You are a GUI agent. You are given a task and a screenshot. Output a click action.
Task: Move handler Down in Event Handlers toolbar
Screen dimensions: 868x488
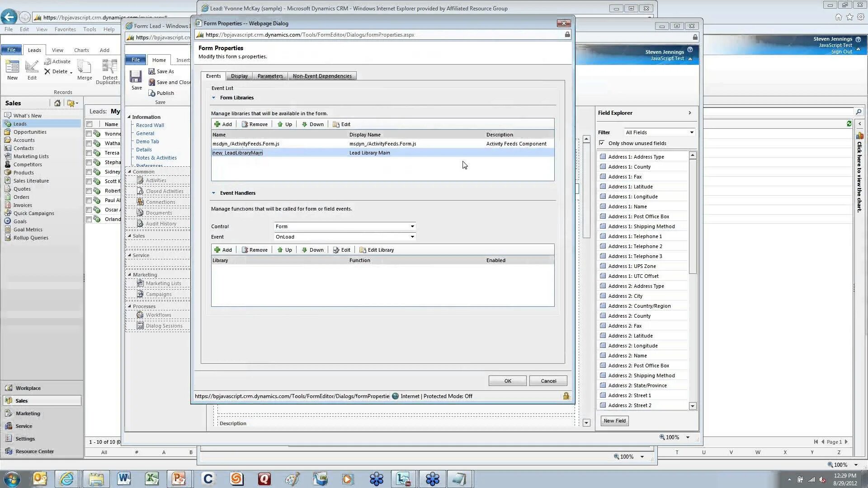(x=312, y=250)
